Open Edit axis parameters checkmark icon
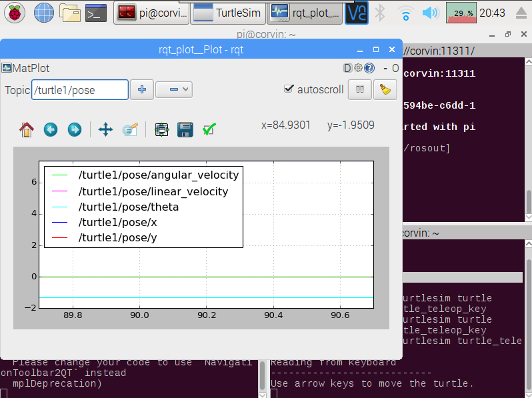Screen dimensions: 532x398 click(209, 129)
